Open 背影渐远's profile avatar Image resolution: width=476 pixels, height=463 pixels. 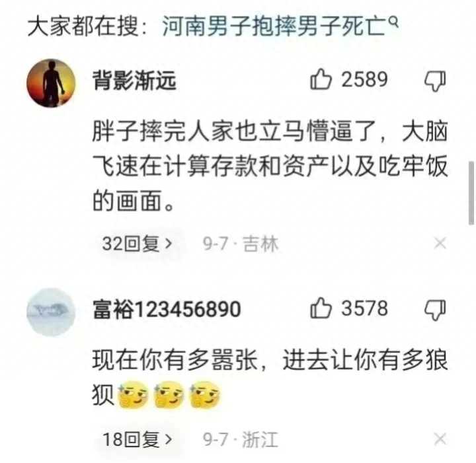point(51,83)
